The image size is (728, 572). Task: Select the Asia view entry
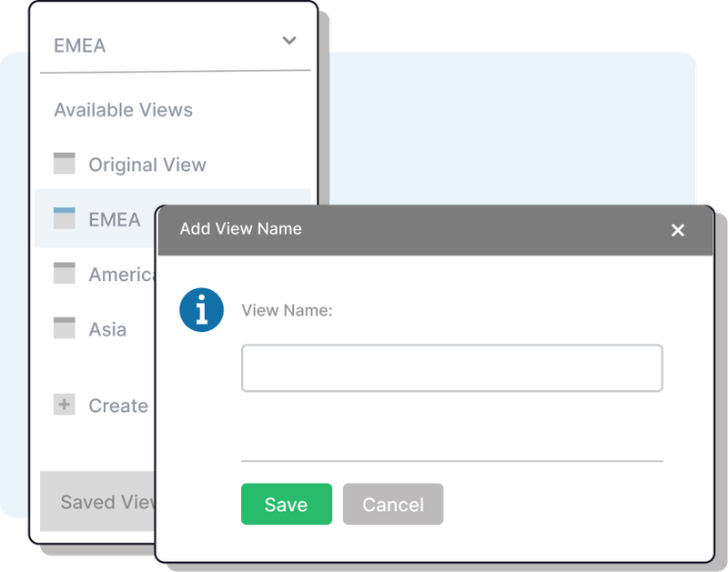[x=107, y=328]
